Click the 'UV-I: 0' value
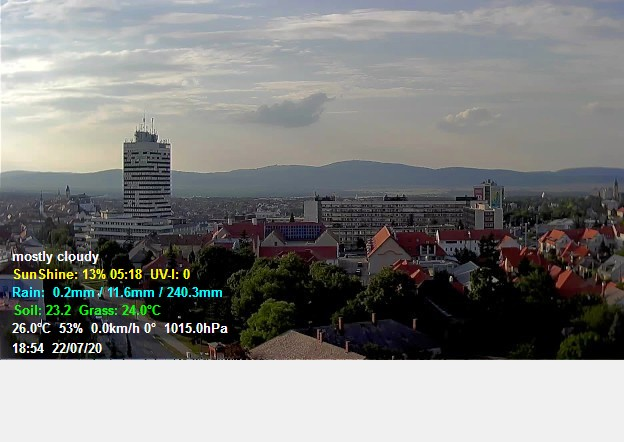624x442 pixels. (170, 275)
